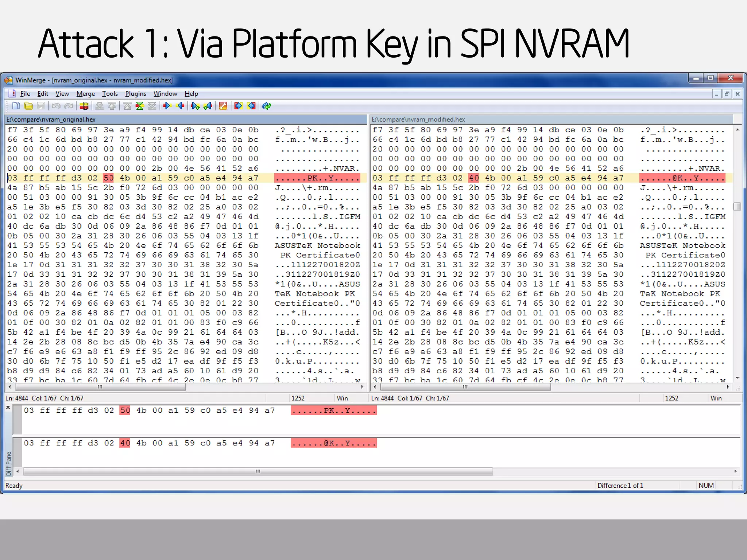This screenshot has height=560, width=747.
Task: Click 'Ready' in the status bar
Action: [x=14, y=486]
